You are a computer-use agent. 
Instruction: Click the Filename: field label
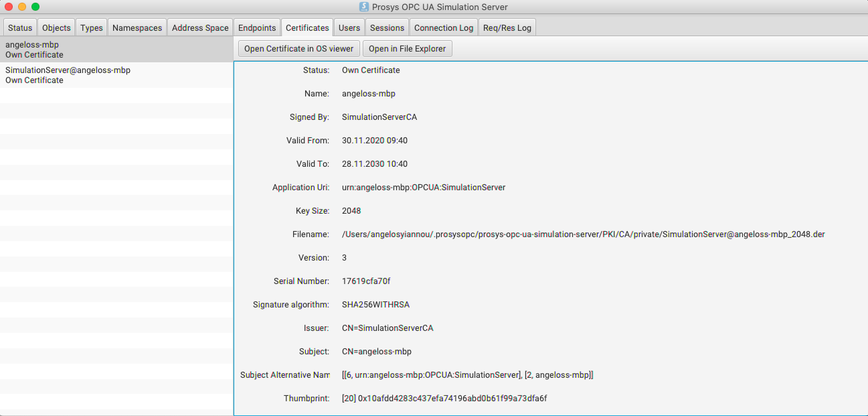click(309, 234)
